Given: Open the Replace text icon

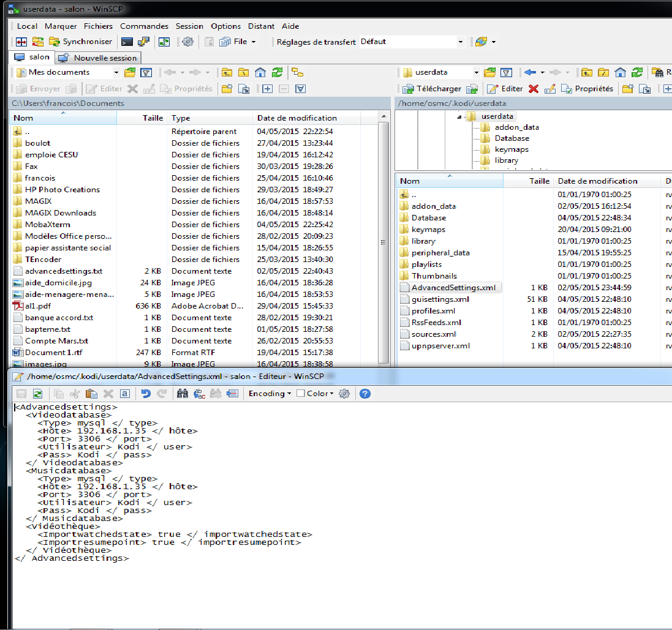Looking at the screenshot, I should click(199, 394).
